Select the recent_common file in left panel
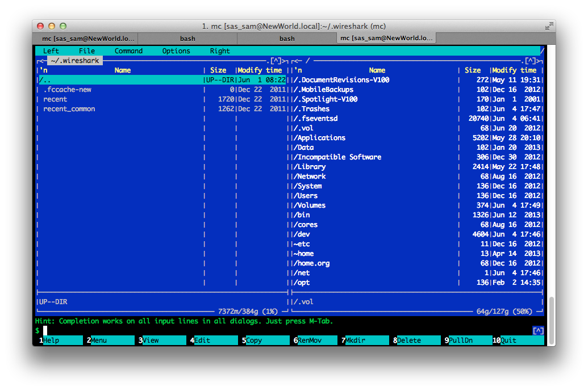 (69, 109)
